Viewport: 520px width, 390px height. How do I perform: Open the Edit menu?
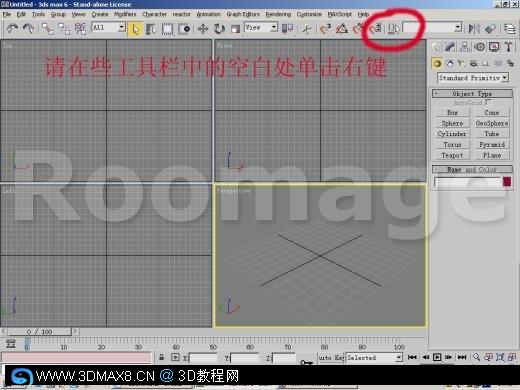pos(21,14)
